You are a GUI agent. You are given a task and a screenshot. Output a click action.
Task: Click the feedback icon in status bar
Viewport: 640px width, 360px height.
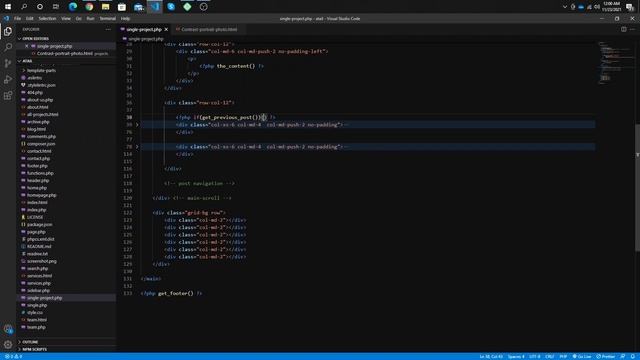[x=623, y=357]
